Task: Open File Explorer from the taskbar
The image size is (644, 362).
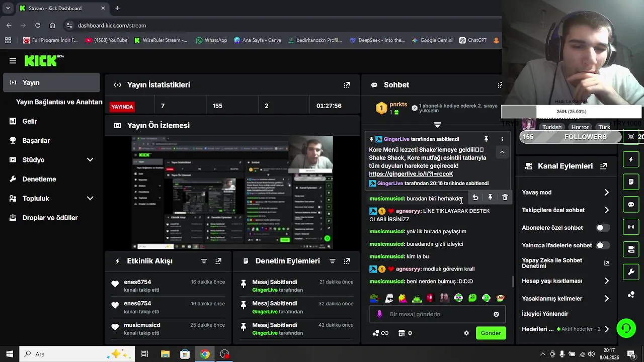Action: (x=165, y=354)
